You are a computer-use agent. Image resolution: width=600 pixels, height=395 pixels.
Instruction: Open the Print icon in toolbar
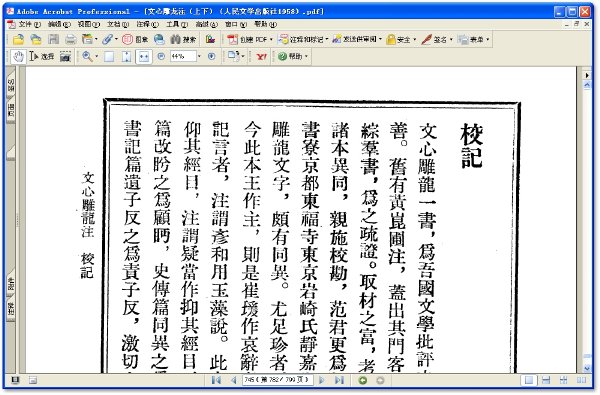70,39
